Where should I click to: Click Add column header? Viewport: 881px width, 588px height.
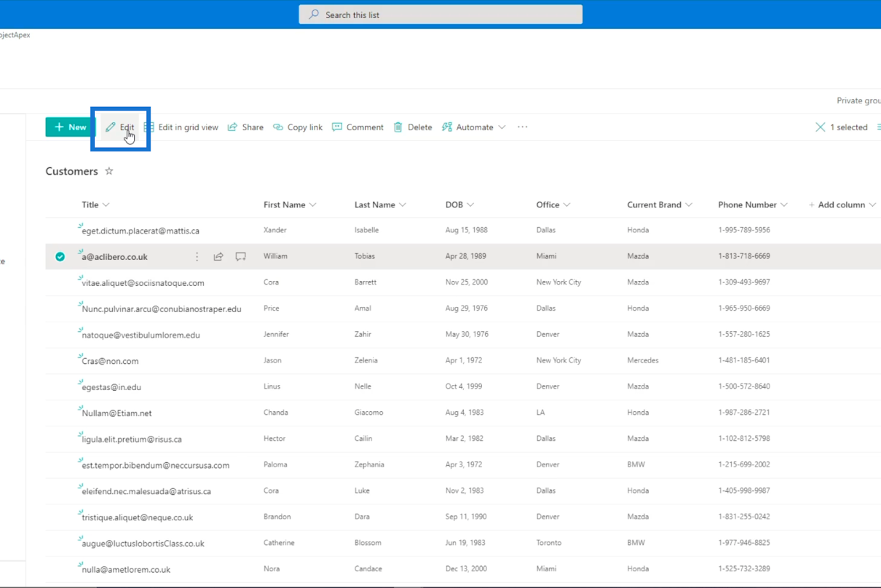(842, 205)
